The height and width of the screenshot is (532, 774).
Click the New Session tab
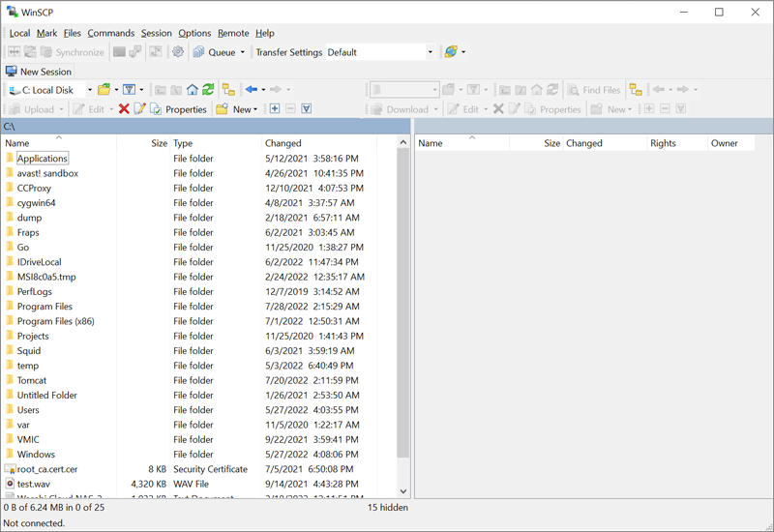click(x=39, y=72)
